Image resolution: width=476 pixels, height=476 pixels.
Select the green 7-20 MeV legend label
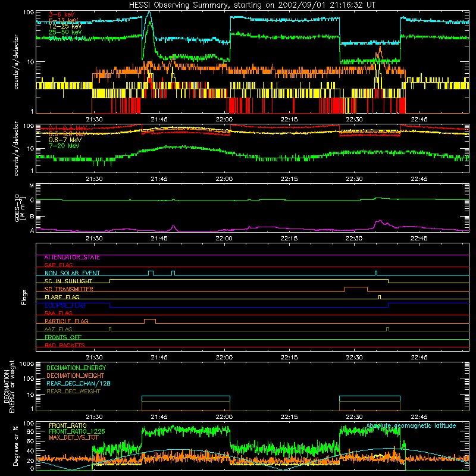pos(64,146)
